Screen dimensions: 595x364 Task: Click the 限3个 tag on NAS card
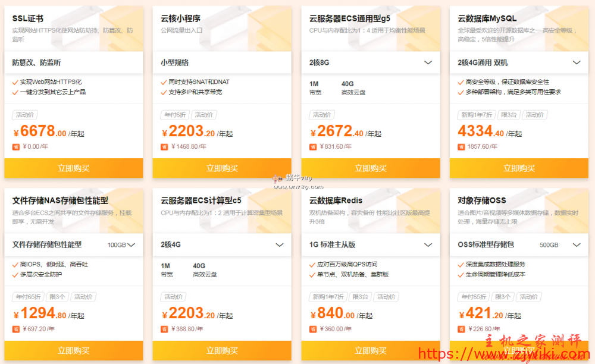(x=57, y=297)
